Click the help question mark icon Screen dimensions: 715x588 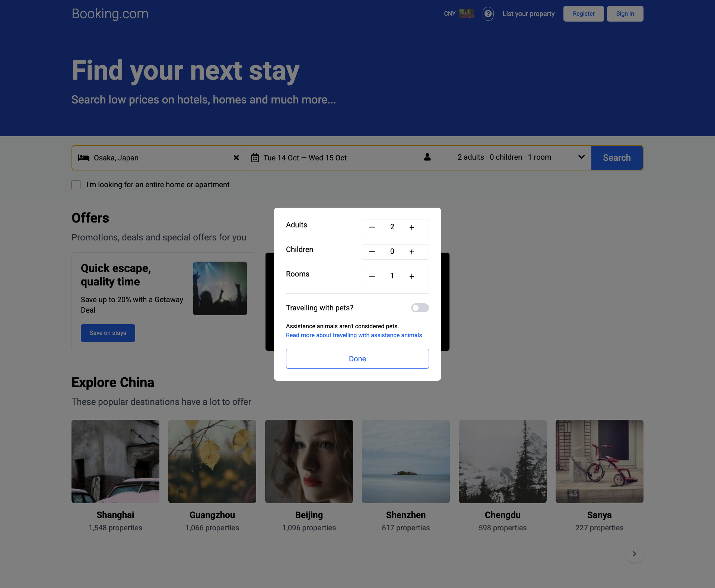(x=488, y=14)
